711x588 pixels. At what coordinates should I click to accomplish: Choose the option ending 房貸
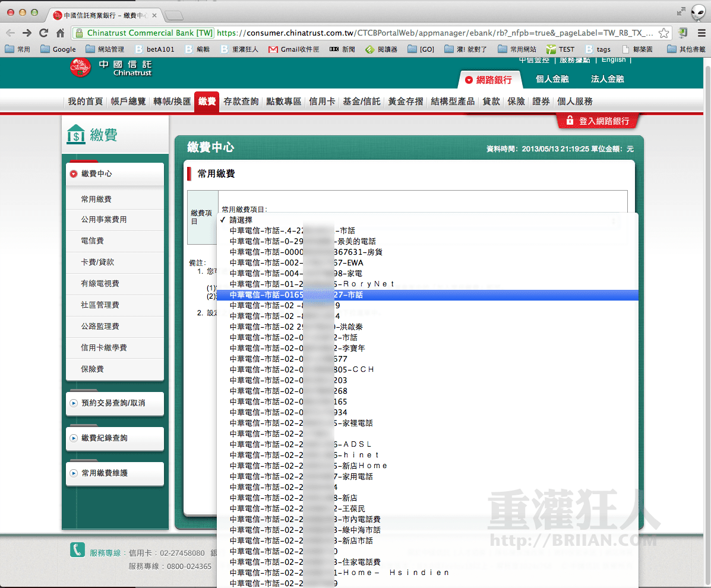tap(428, 252)
